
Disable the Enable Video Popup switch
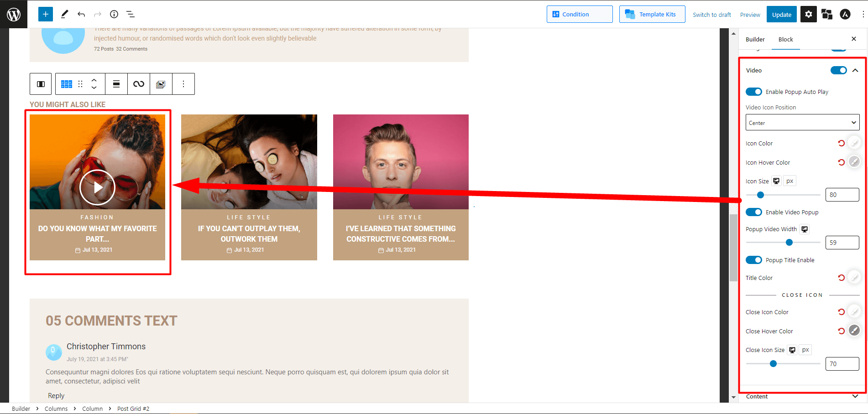[x=754, y=212]
